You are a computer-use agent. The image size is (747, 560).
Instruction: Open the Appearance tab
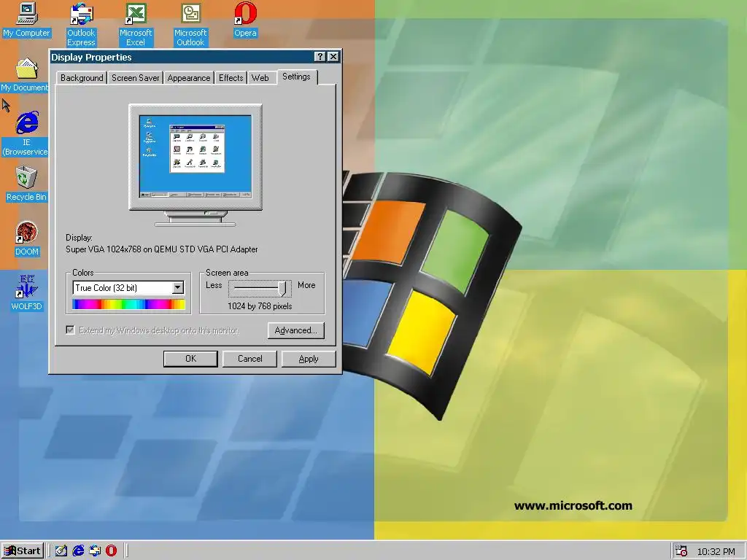[189, 78]
